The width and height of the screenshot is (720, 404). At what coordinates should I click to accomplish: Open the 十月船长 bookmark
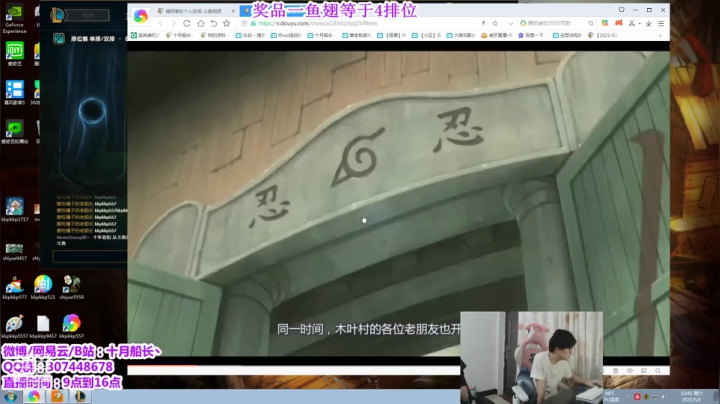(179, 35)
